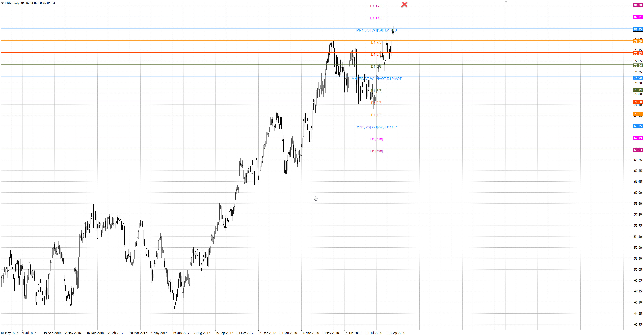This screenshot has height=336, width=644.
Task: Click the MN1[5/8] W1[5/8] D1RES label
Action: (x=376, y=30)
